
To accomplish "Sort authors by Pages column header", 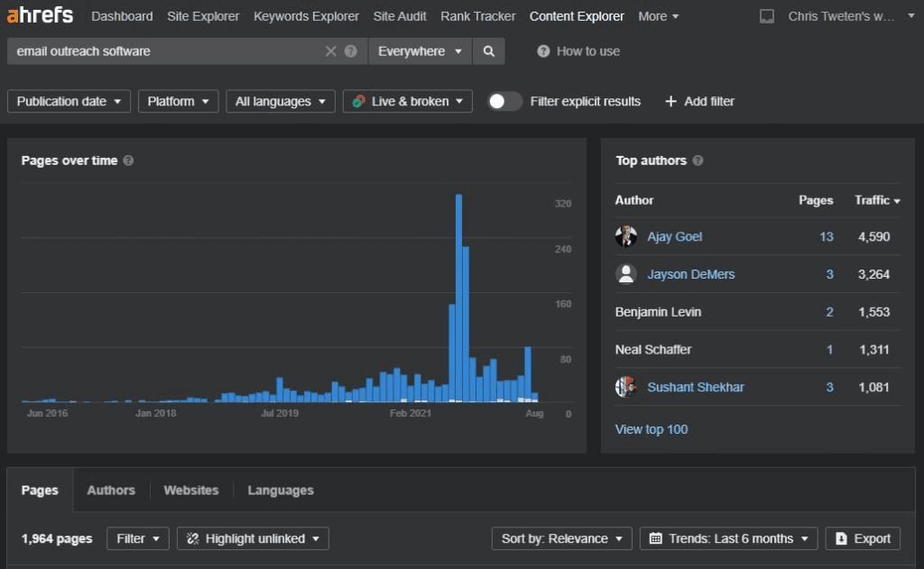I will tap(816, 200).
